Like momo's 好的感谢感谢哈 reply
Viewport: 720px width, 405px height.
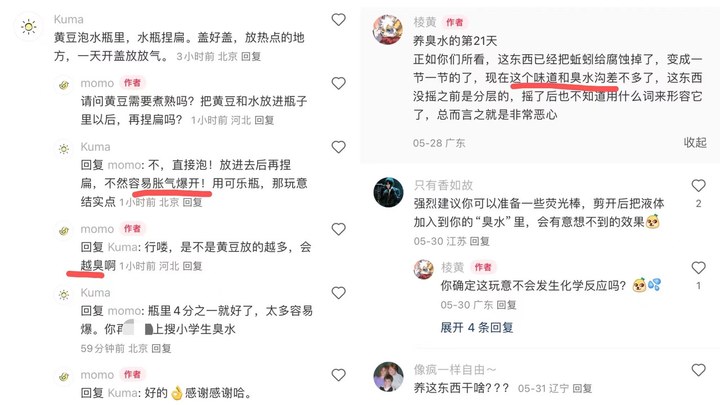pos(338,375)
